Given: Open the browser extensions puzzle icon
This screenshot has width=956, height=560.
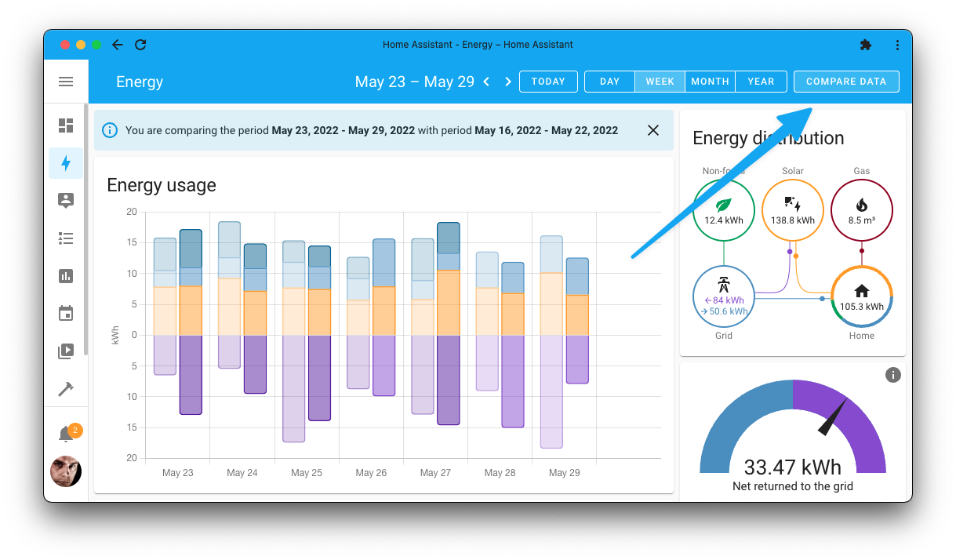Looking at the screenshot, I should point(866,45).
